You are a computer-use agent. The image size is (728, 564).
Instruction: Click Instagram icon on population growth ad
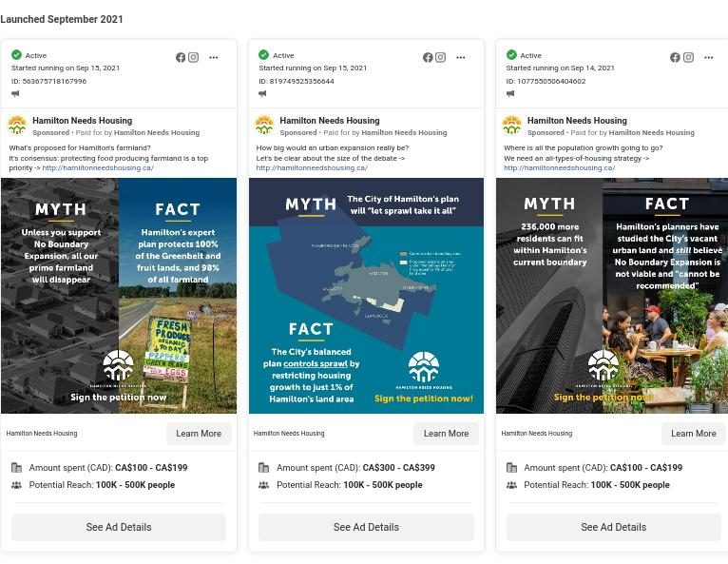pos(688,58)
